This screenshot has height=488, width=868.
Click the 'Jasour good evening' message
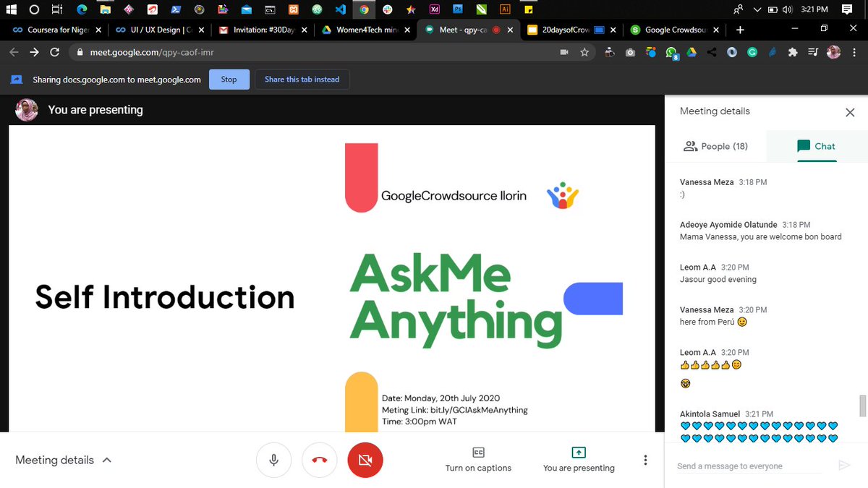click(x=718, y=279)
